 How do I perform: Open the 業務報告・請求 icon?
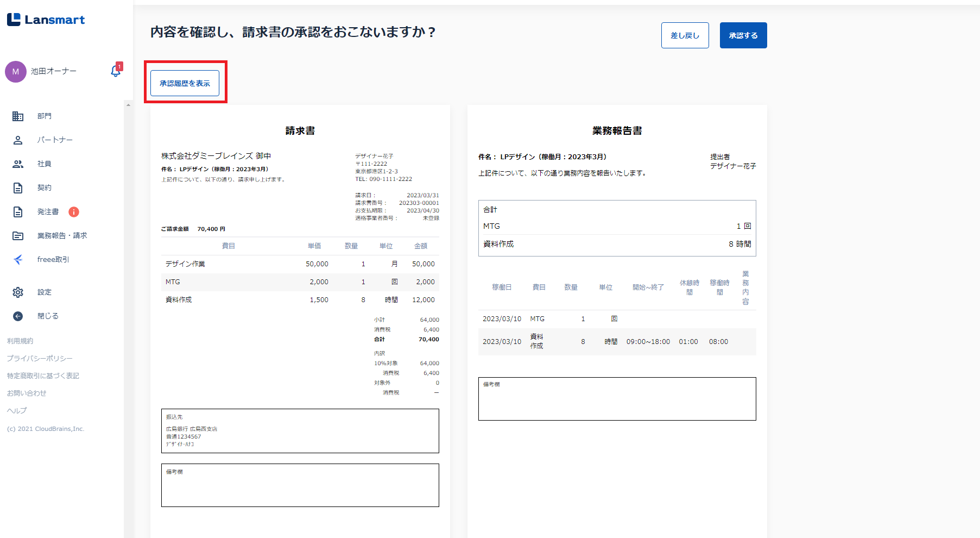click(18, 236)
